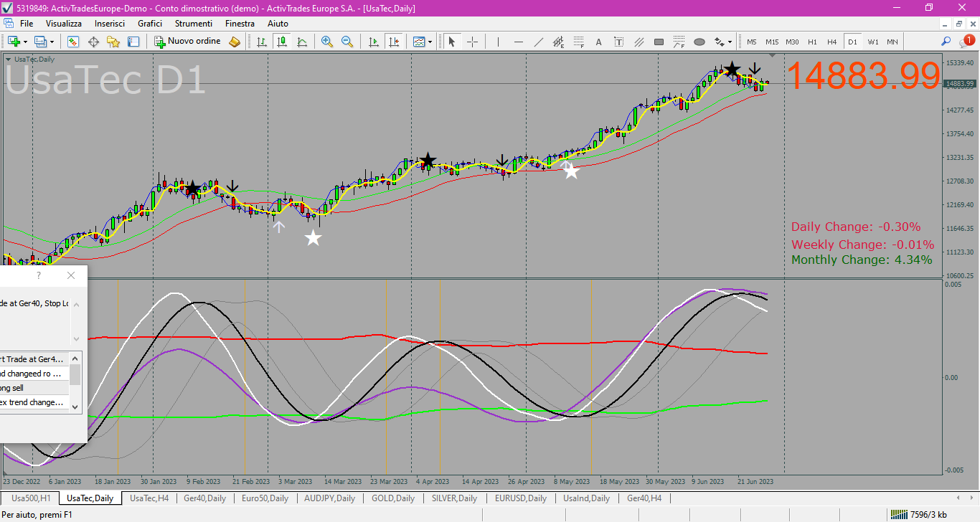980x522 pixels.
Task: Select the parallel lines channel tool
Action: [639, 42]
